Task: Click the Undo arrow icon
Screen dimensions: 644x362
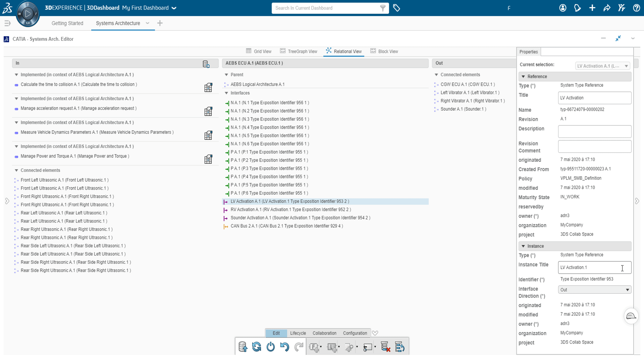Action: [284, 347]
